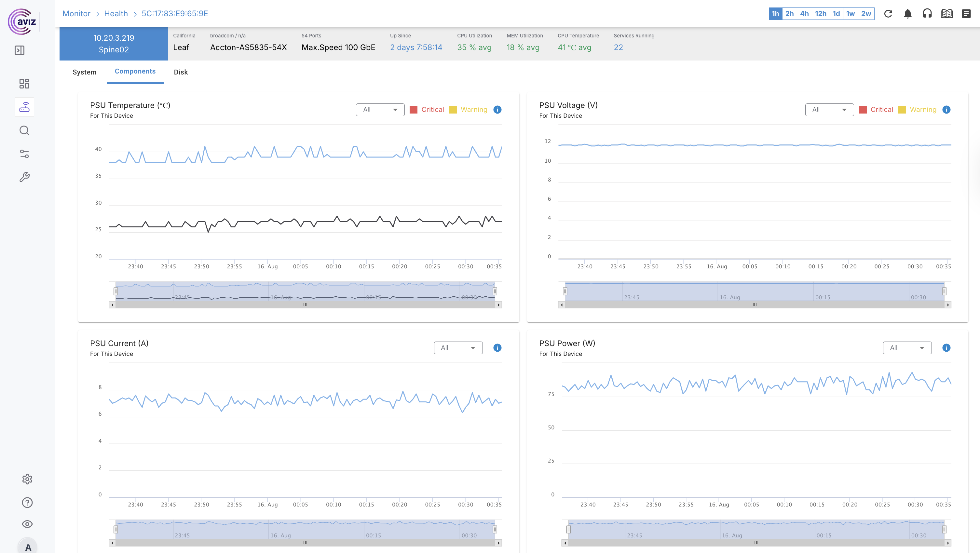
Task: Expand the All dropdown in PSU Current
Action: 458,348
